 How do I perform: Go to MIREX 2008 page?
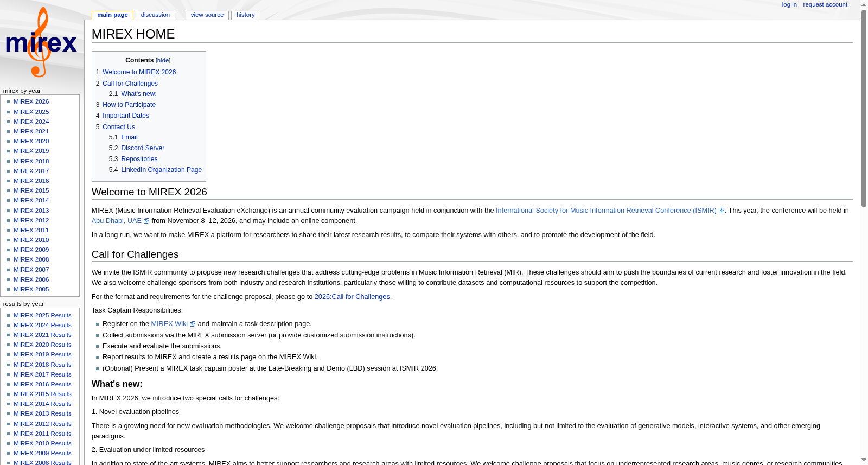(31, 259)
